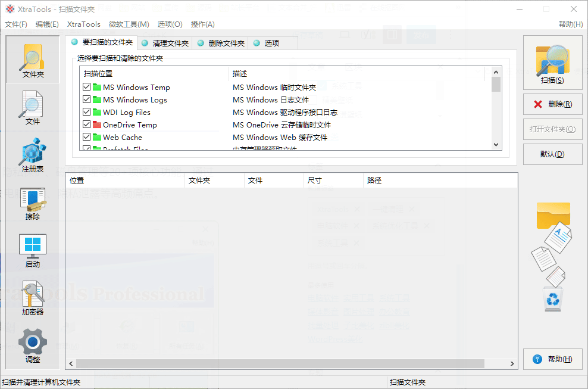Click the XtraTools app icon in title bar
Image resolution: width=588 pixels, height=389 pixels.
pos(10,9)
